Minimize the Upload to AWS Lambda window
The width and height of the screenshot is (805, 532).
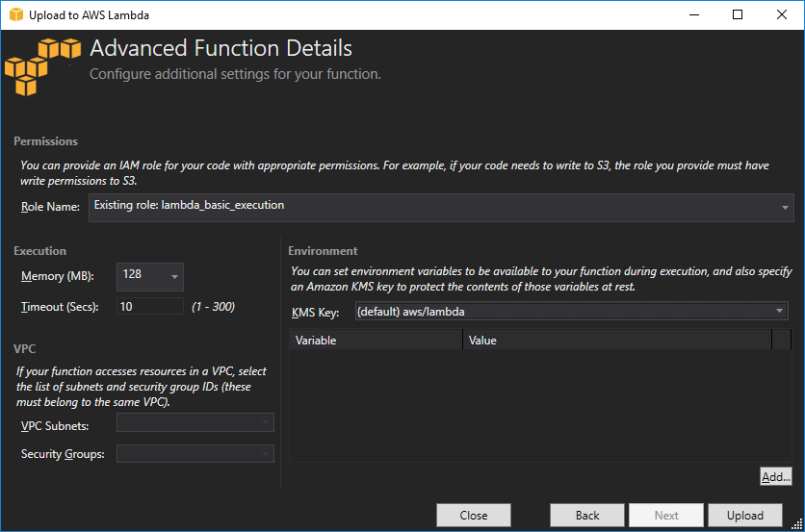click(692, 15)
